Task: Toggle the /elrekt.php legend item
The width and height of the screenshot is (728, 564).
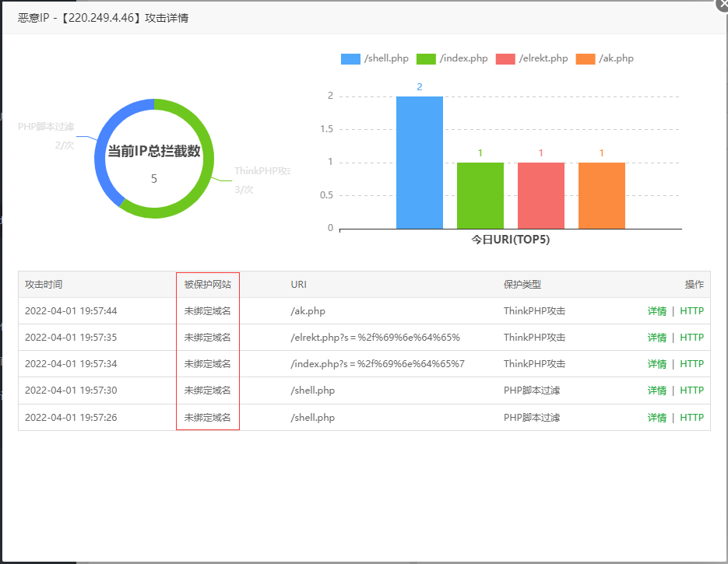Action: click(x=532, y=59)
